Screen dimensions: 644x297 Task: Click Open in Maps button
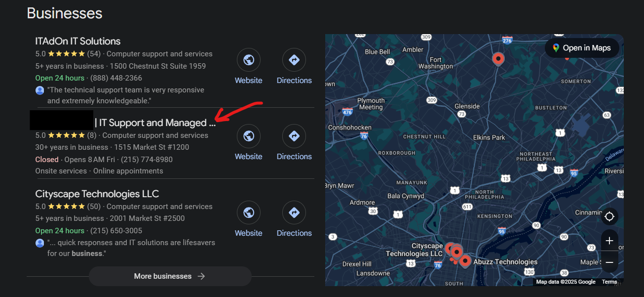tap(582, 48)
